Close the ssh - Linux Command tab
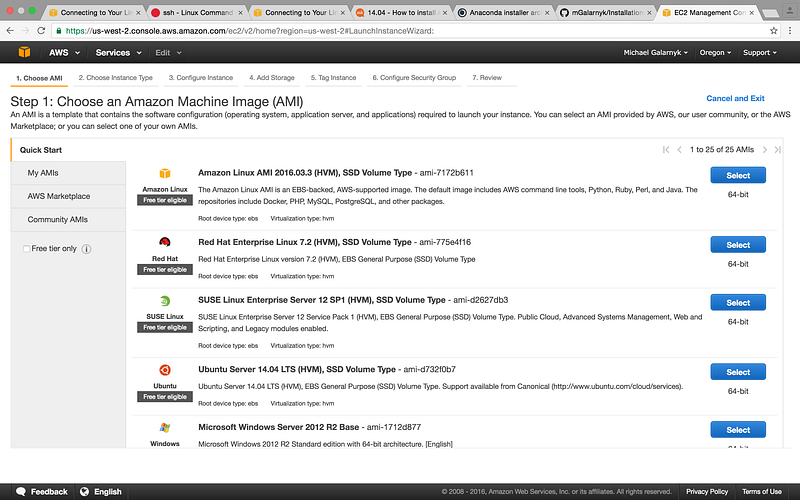This screenshot has width=800, height=500. point(240,13)
